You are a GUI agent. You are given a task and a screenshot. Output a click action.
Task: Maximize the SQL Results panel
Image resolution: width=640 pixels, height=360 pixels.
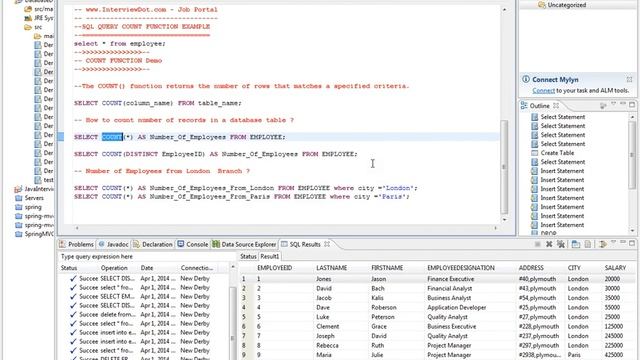coord(632,243)
